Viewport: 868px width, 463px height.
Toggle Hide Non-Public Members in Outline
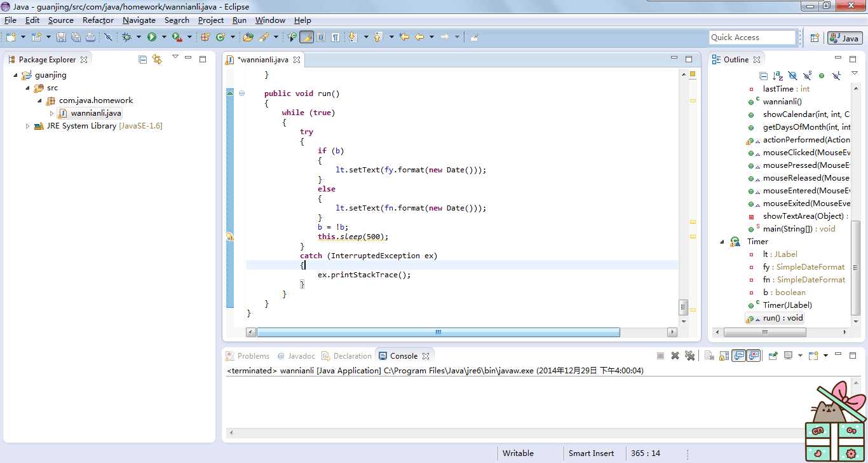tap(822, 76)
